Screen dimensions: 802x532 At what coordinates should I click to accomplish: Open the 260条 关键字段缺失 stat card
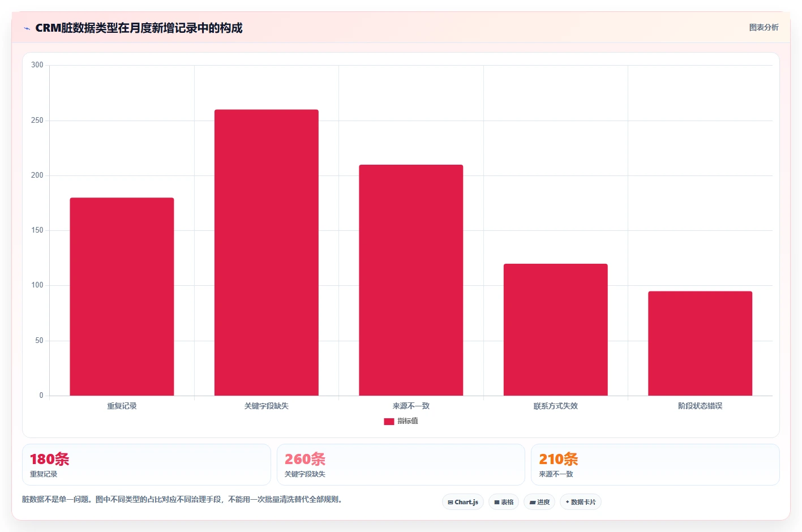[401, 465]
